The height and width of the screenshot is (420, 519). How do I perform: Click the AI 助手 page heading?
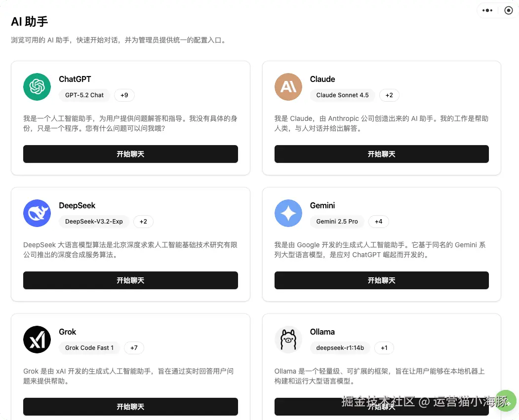pyautogui.click(x=30, y=22)
